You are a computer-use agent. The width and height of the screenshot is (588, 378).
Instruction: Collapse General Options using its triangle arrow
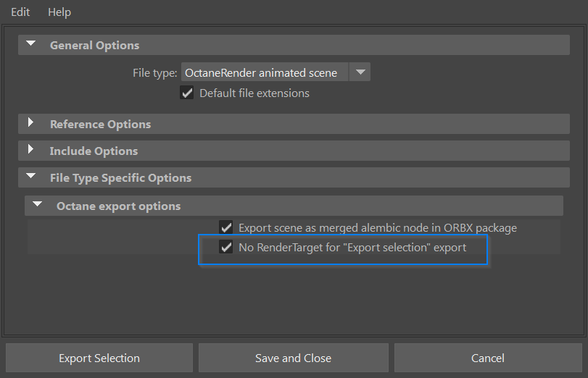coord(30,44)
